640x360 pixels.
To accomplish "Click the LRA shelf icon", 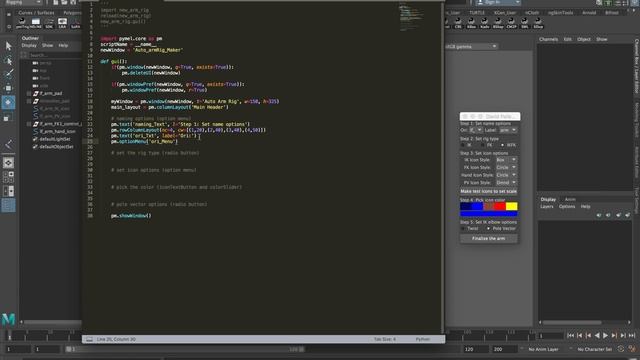I will pos(62,23).
